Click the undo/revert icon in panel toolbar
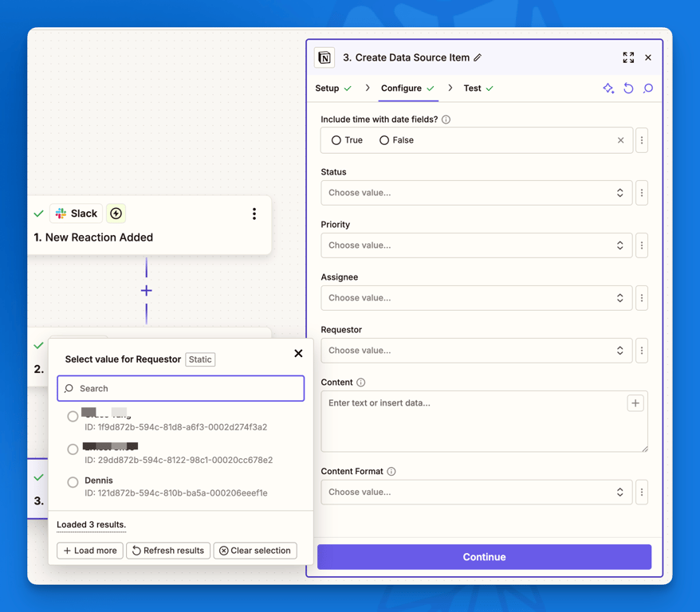The width and height of the screenshot is (700, 612). pos(628,88)
